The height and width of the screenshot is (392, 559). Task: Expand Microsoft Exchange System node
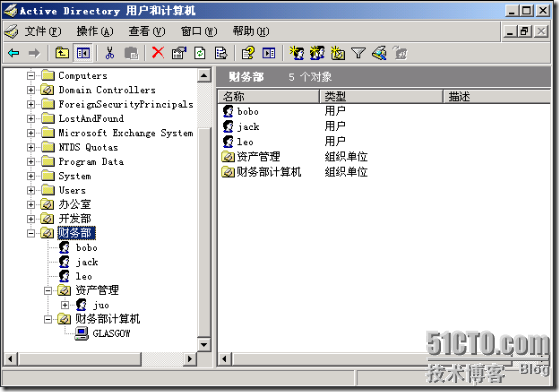pyautogui.click(x=31, y=133)
